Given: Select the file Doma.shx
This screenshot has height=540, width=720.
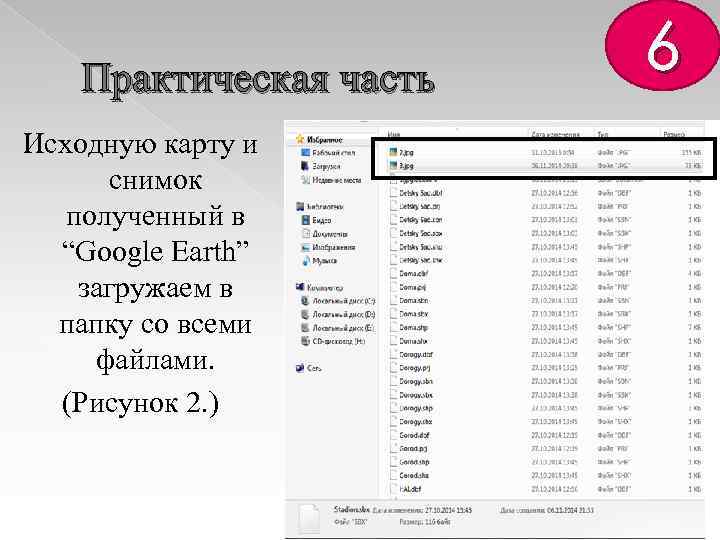Looking at the screenshot, I should point(413,341).
